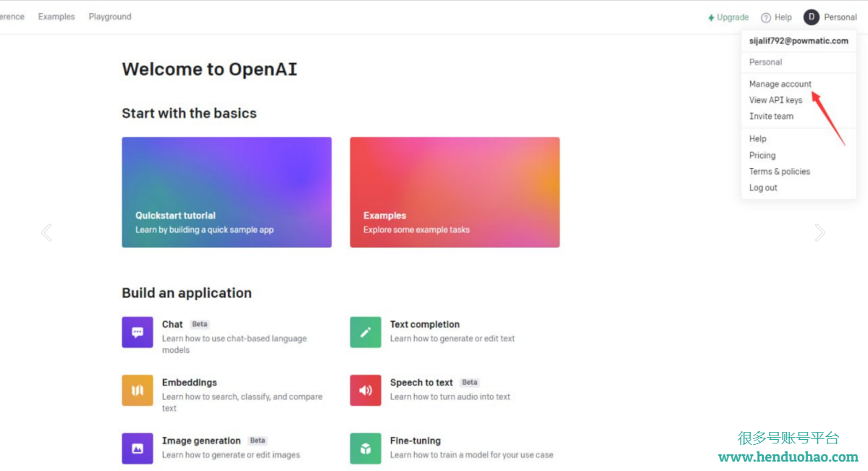Open the Speech to text speaker icon
This screenshot has width=868, height=471.
click(x=366, y=390)
